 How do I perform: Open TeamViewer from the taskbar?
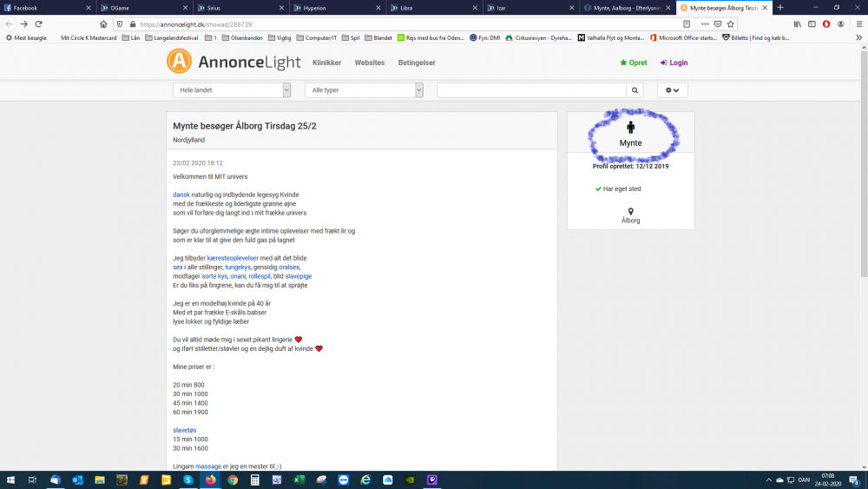pos(343,480)
